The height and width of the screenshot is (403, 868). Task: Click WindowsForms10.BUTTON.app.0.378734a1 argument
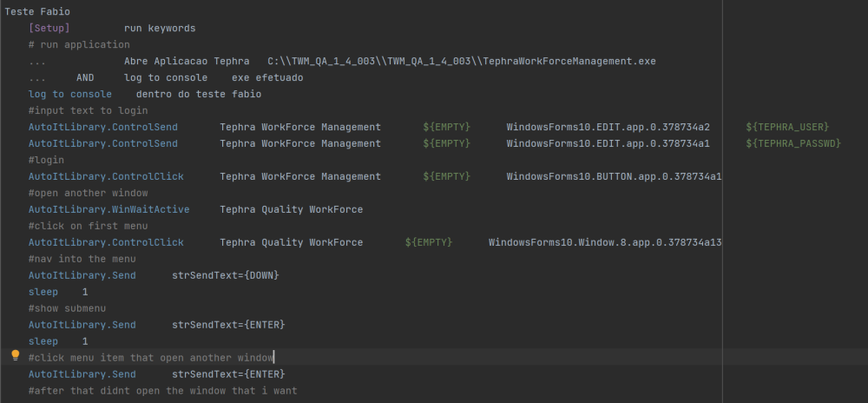pos(614,176)
